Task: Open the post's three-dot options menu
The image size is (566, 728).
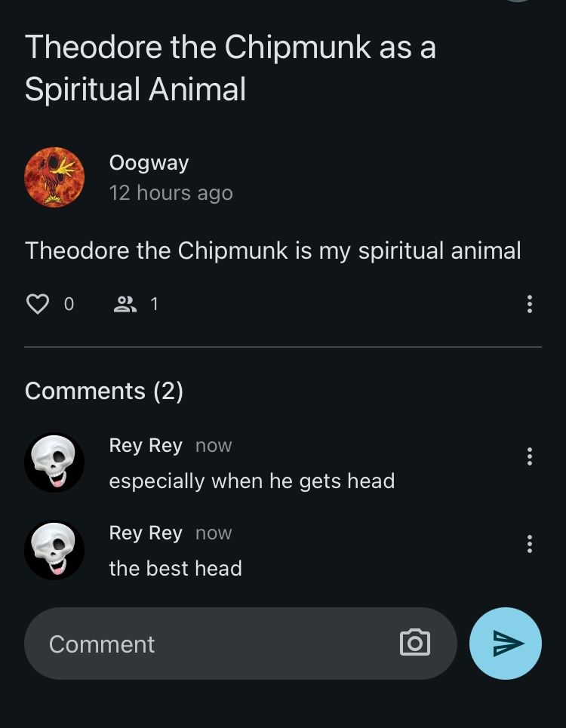Action: pos(529,304)
